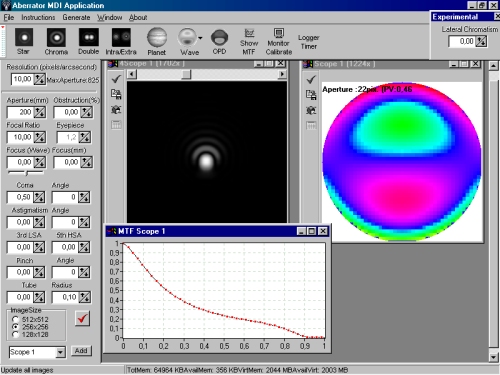Click the Add scope button
This screenshot has height=375, width=500.
click(x=81, y=351)
